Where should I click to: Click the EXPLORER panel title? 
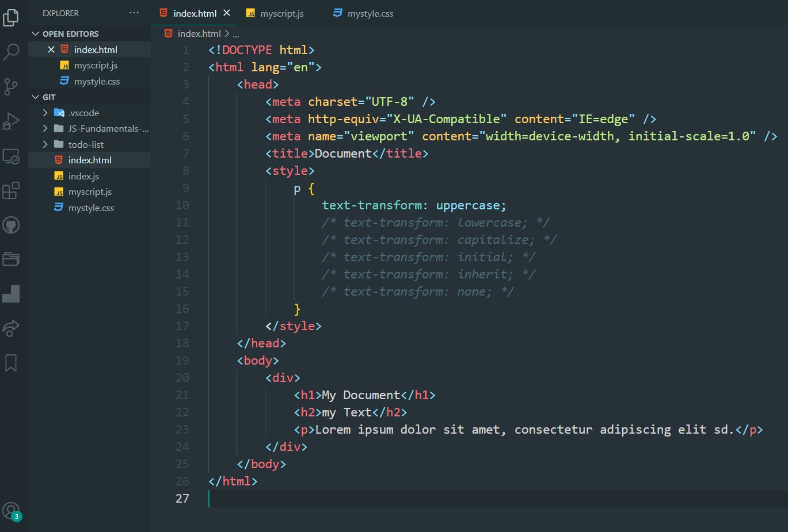(x=60, y=13)
